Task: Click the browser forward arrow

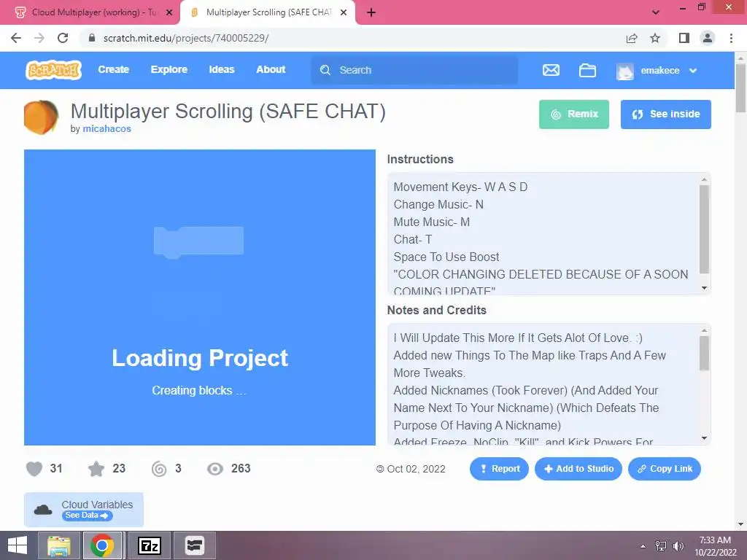Action: point(39,38)
